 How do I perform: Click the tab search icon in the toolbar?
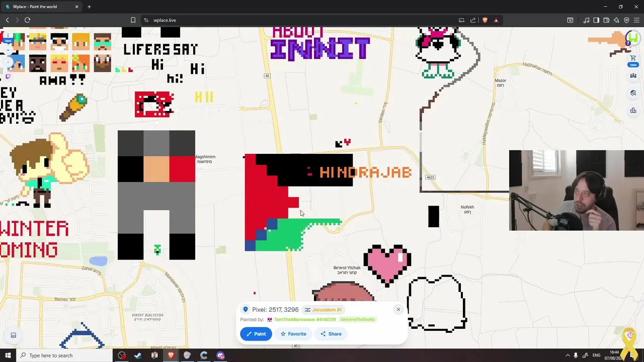(570, 20)
